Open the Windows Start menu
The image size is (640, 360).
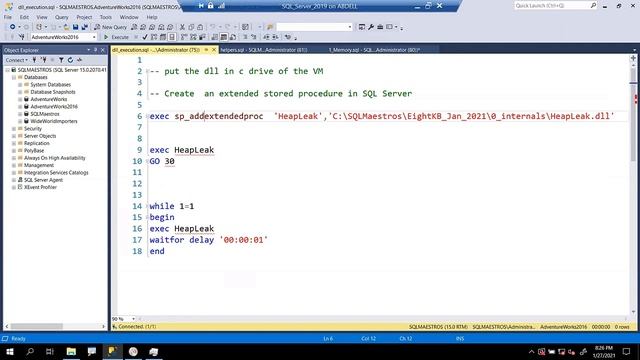coord(10,352)
